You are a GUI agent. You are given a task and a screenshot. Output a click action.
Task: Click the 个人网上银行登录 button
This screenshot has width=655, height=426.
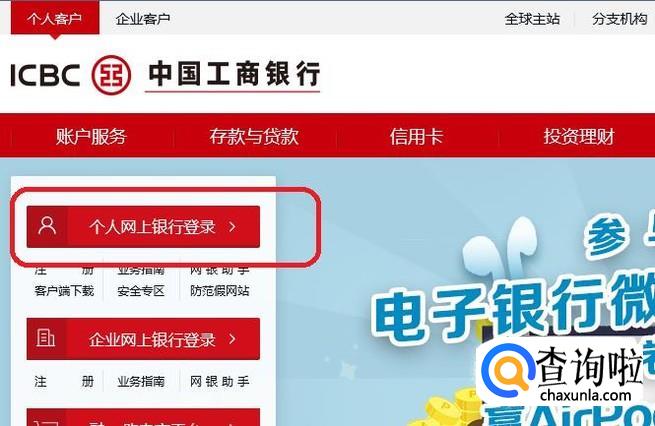pos(143,227)
